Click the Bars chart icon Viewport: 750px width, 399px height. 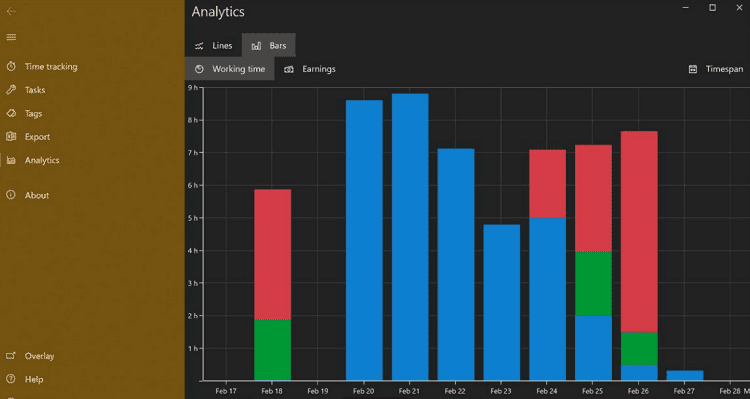coord(256,46)
